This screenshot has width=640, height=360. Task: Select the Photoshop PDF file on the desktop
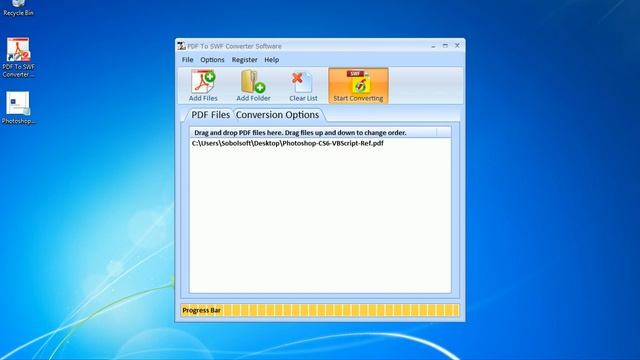click(x=18, y=108)
